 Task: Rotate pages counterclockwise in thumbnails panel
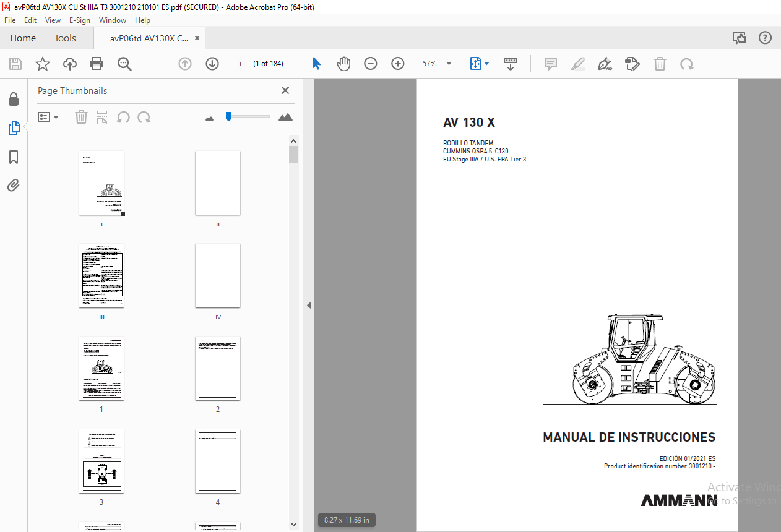(123, 117)
